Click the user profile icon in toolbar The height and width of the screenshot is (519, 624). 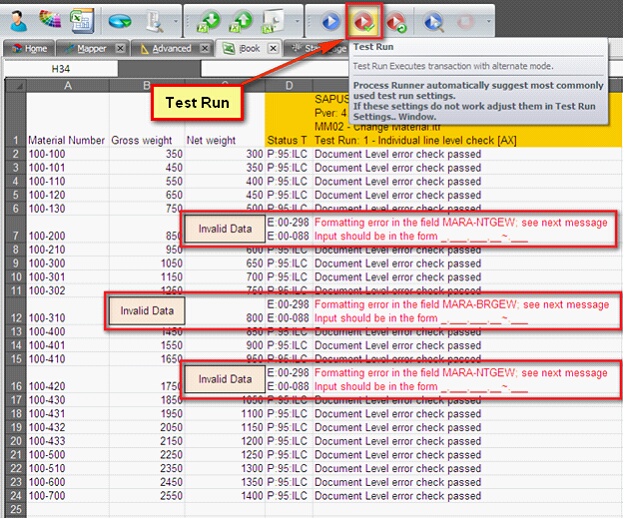coord(17,19)
